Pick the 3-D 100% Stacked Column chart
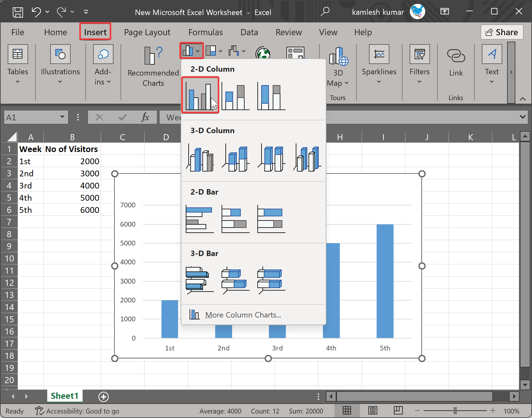 pos(271,158)
